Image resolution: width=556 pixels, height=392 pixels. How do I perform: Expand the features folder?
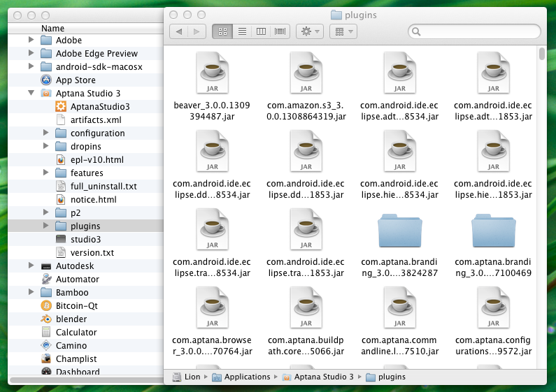(x=45, y=173)
